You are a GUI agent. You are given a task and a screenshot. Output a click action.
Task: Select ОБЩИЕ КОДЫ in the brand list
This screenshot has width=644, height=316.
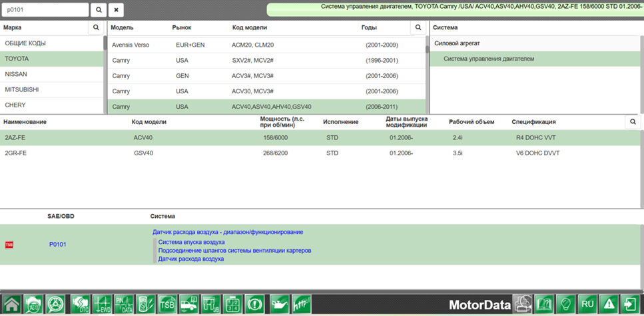pyautogui.click(x=52, y=43)
